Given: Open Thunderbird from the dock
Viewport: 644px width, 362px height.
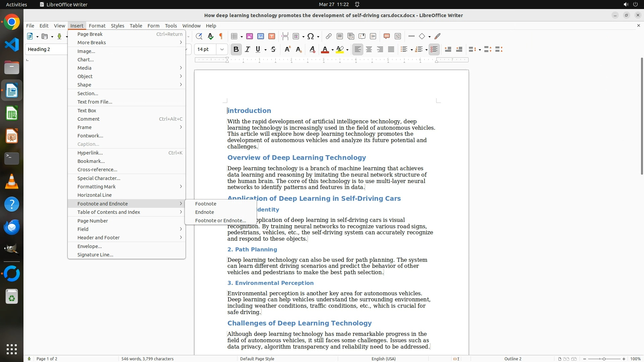Looking at the screenshot, I should 12,227.
